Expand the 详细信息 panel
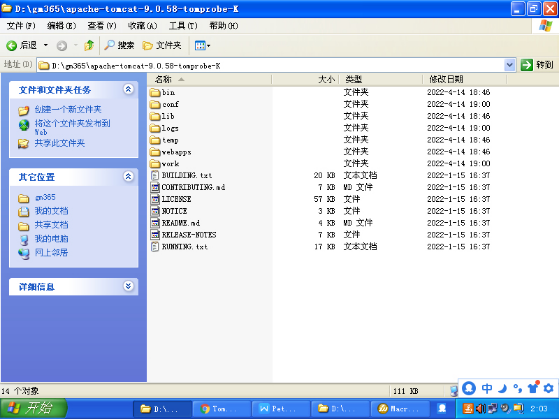The image size is (560, 420). (x=128, y=286)
